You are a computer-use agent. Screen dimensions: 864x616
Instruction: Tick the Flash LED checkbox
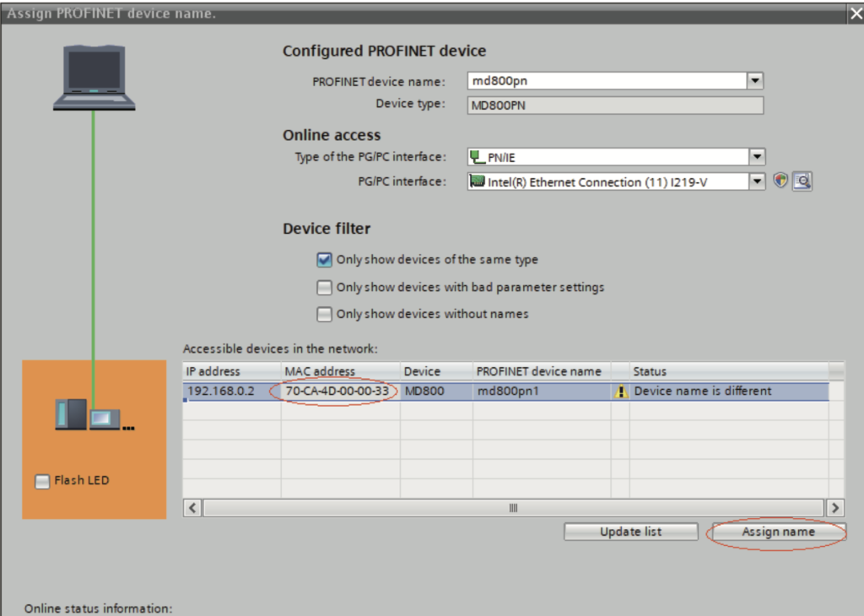click(42, 481)
